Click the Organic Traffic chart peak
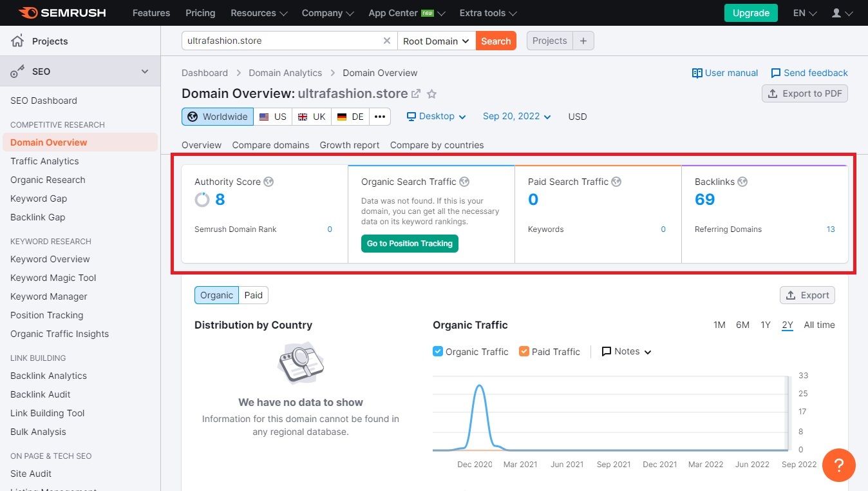The image size is (868, 491). pos(479,386)
